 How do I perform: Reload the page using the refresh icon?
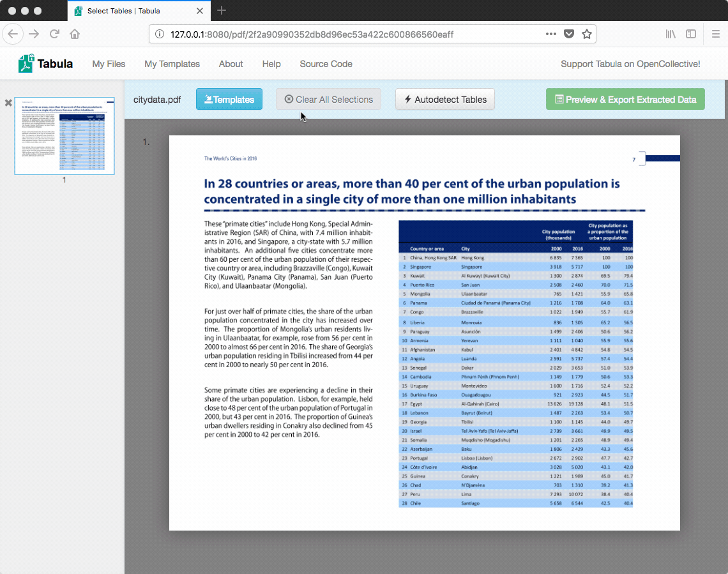coord(54,34)
